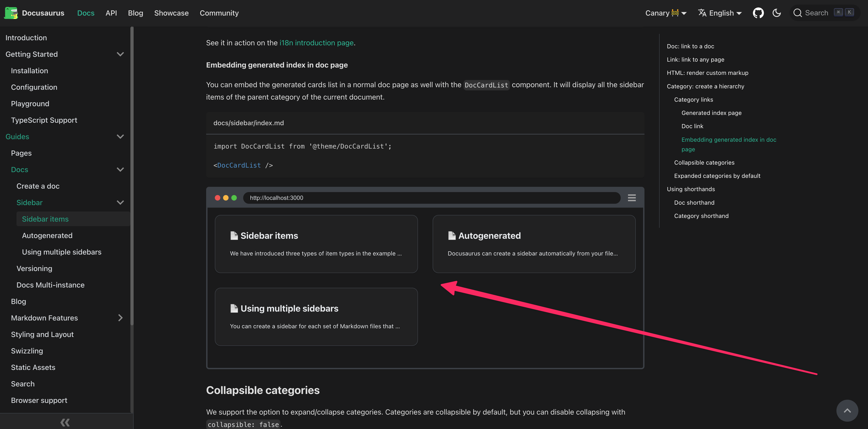
Task: Open Installation in the sidebar
Action: coord(30,71)
